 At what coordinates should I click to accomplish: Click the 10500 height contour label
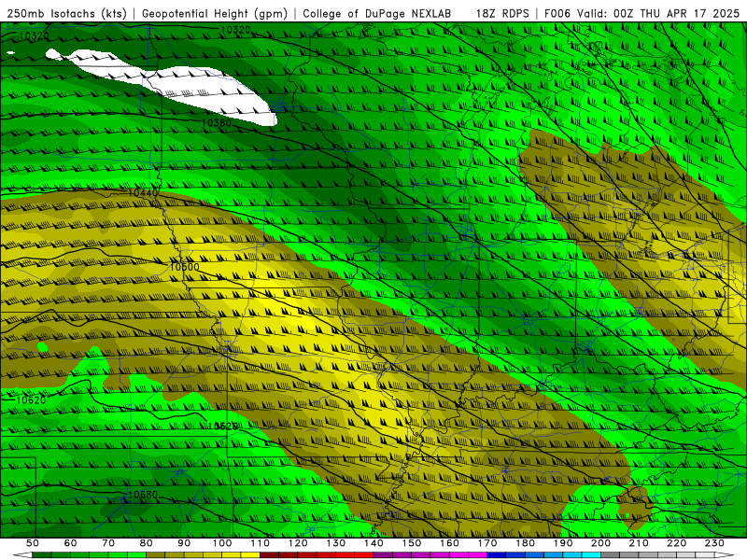click(184, 267)
